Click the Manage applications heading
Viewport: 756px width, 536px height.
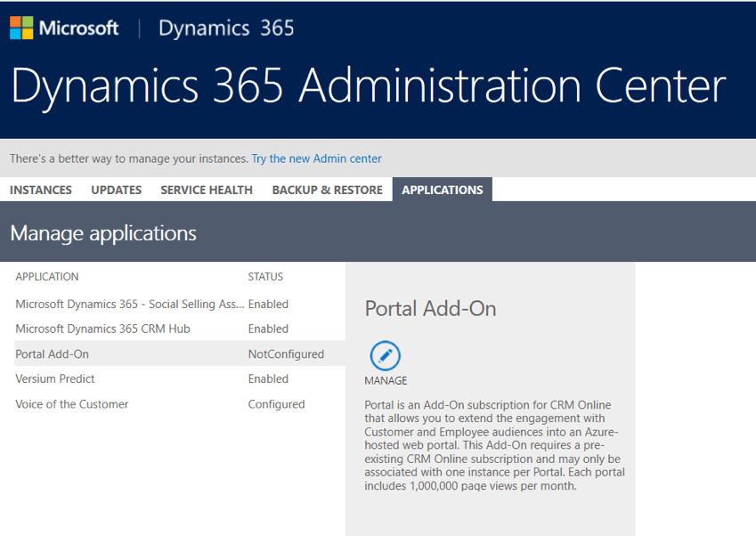(x=103, y=233)
